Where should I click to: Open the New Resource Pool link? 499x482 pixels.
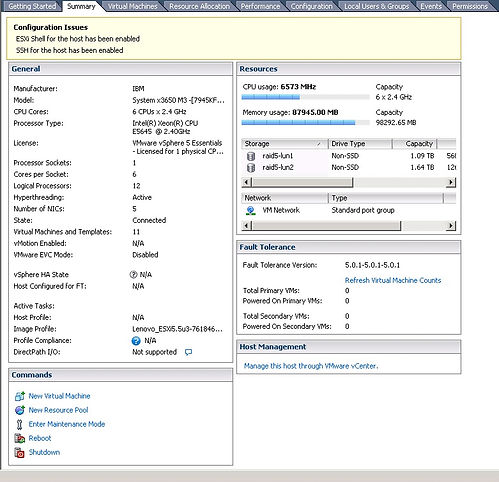click(x=58, y=410)
